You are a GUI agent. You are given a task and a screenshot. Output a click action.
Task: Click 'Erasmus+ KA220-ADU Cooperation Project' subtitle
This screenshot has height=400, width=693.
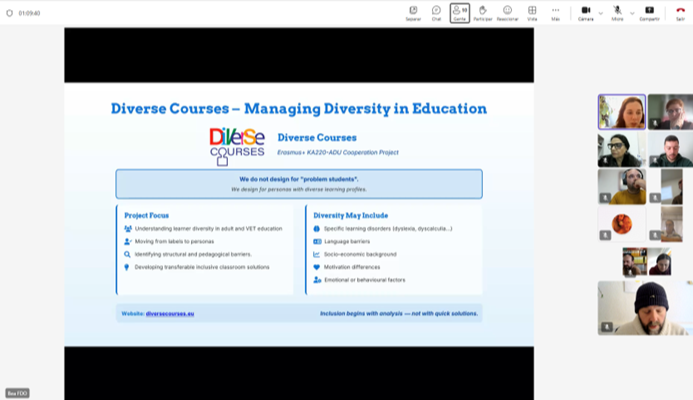(x=338, y=152)
